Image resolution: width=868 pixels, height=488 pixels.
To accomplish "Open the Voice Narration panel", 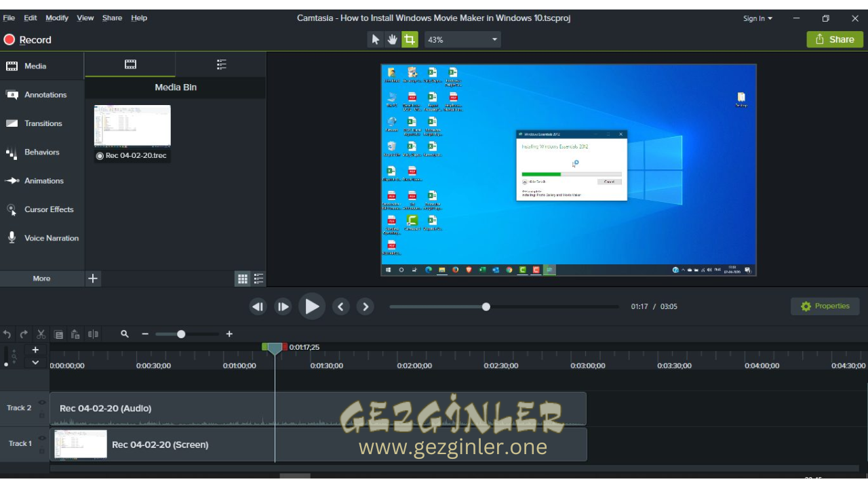I will [42, 238].
